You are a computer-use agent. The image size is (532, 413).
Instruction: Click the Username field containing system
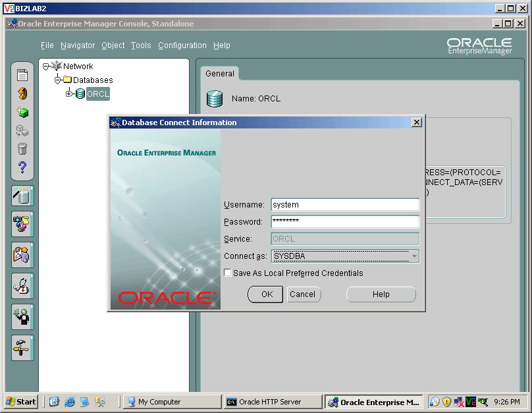(x=345, y=205)
